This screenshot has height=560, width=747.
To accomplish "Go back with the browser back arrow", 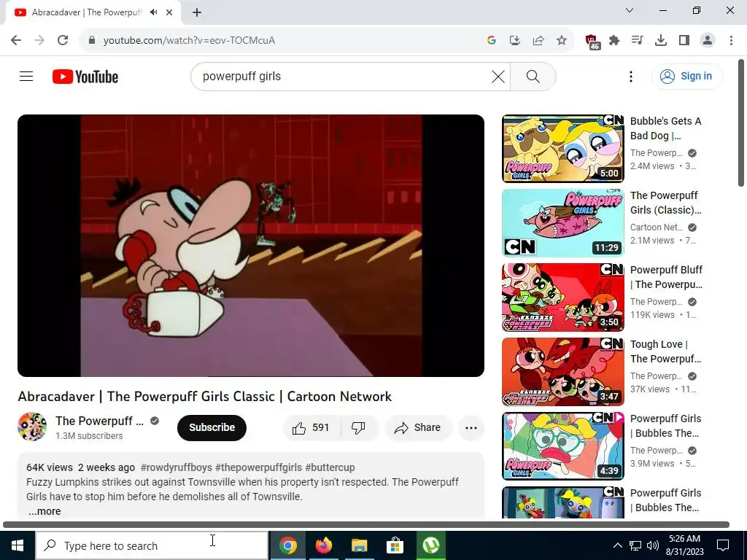I will [x=16, y=40].
